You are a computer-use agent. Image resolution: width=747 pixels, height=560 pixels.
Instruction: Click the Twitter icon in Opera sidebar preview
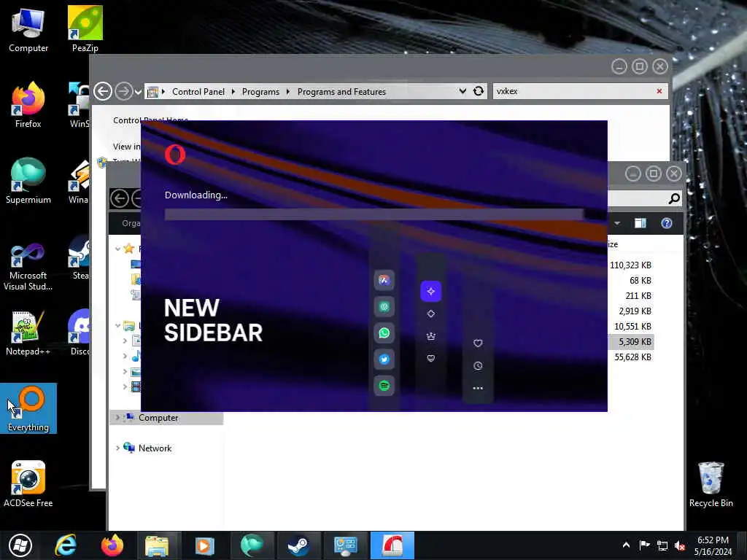pyautogui.click(x=384, y=359)
